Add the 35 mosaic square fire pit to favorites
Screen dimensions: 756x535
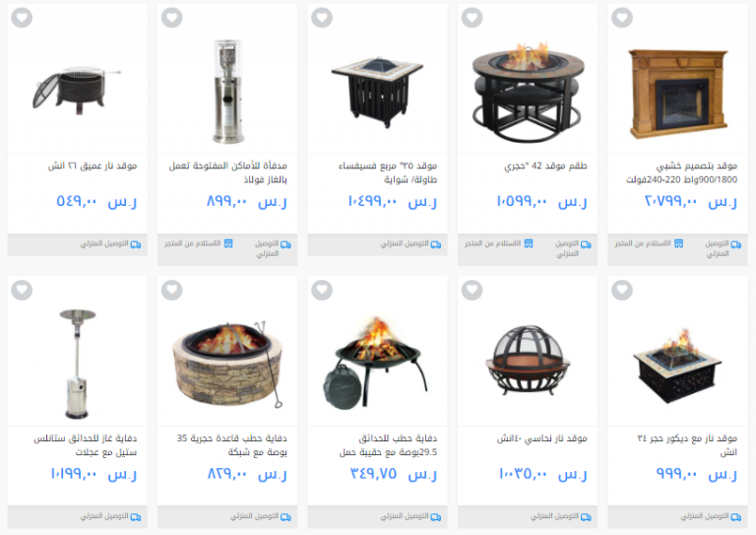tap(322, 18)
